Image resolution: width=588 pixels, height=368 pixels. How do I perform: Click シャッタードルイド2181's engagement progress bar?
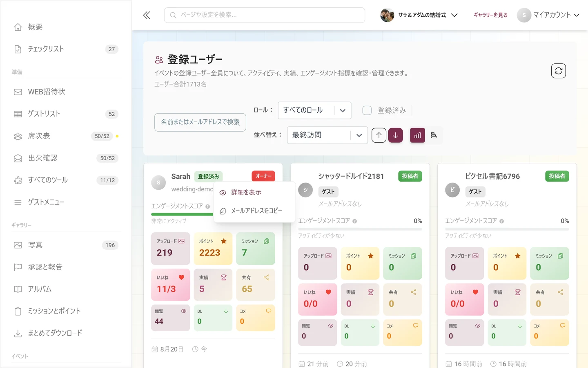tap(360, 229)
